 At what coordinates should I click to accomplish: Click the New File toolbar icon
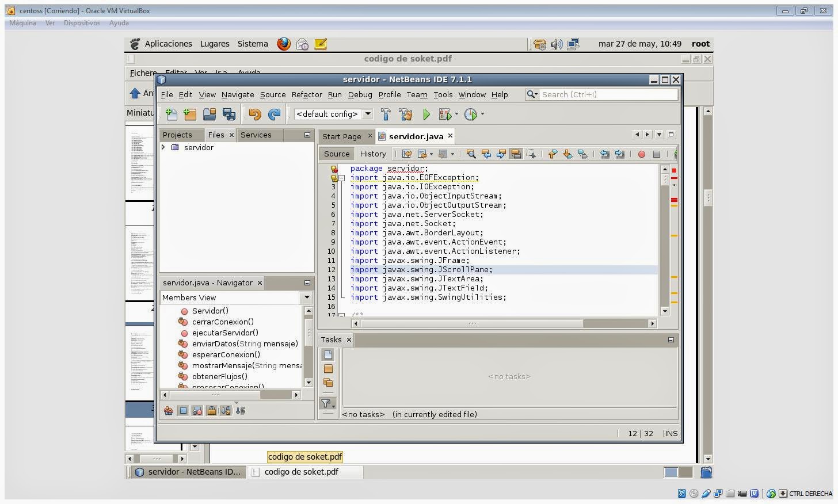(172, 114)
